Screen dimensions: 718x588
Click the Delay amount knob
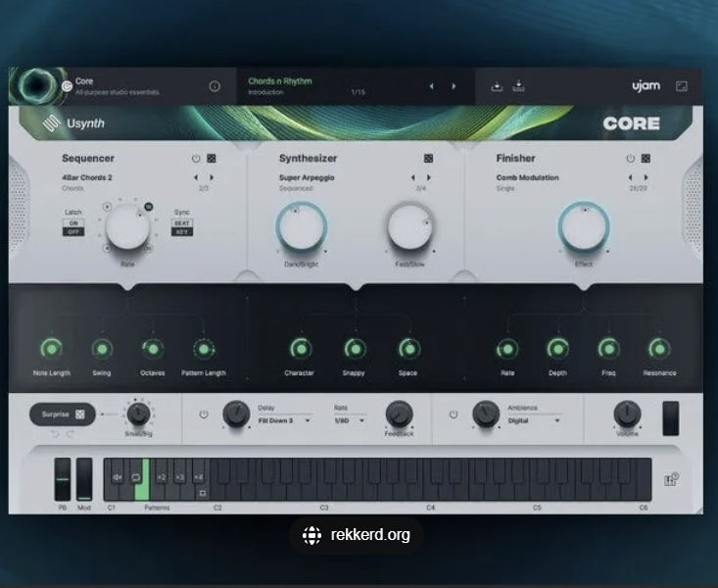click(236, 414)
